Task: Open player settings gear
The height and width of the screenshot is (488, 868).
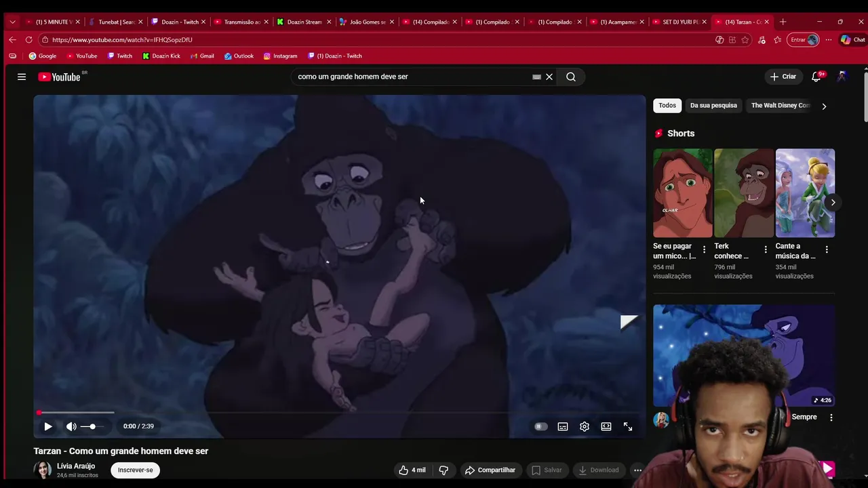Action: point(585,426)
